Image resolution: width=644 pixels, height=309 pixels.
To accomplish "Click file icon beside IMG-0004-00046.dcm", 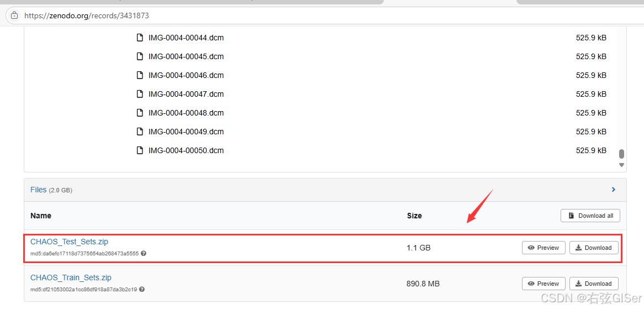I will click(x=140, y=75).
